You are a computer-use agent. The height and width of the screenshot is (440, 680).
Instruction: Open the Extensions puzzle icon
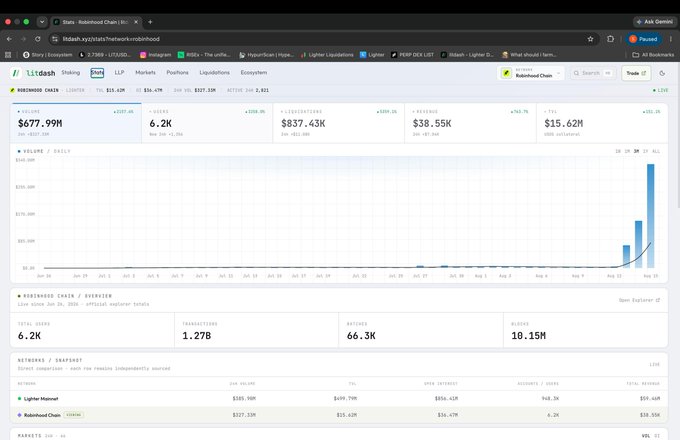coord(611,39)
